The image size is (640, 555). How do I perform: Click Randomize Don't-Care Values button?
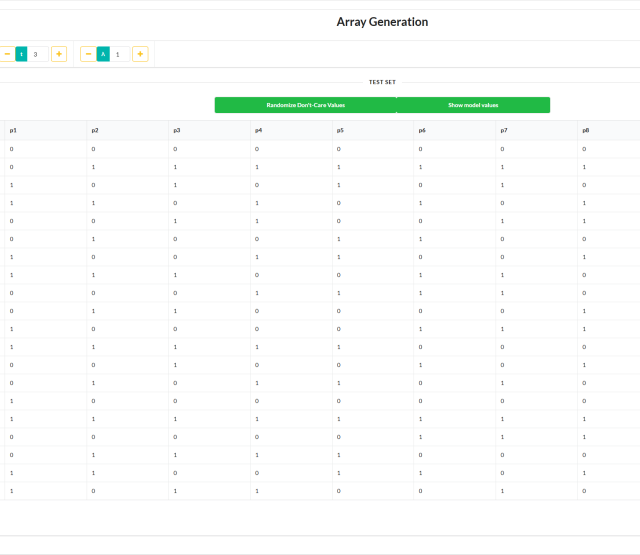pyautogui.click(x=306, y=105)
